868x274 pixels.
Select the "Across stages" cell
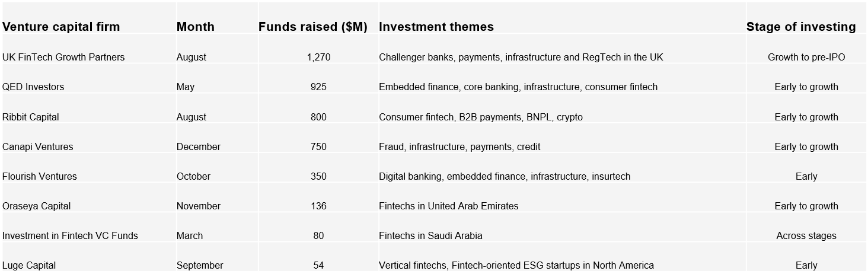(806, 236)
